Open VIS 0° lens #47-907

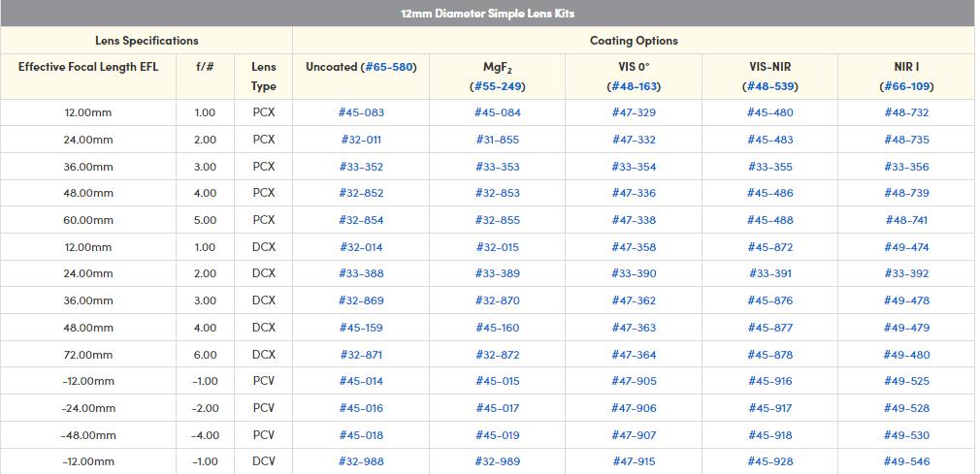pos(634,435)
